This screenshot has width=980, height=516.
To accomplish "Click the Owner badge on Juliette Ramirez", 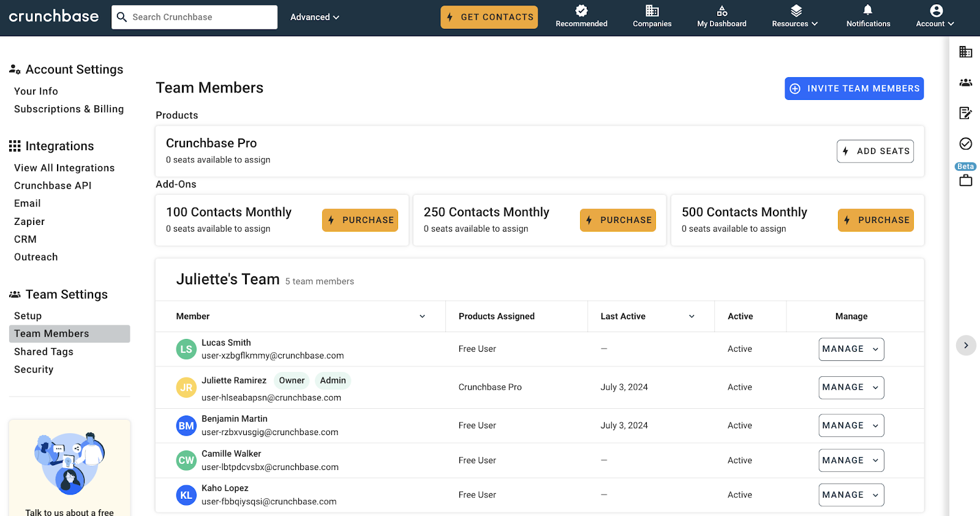I will tap(292, 381).
